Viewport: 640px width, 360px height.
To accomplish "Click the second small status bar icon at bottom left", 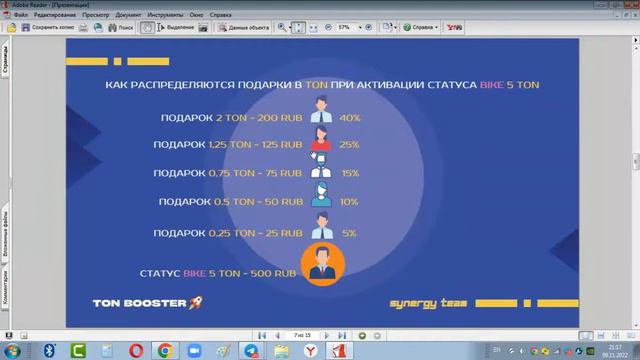I will (x=24, y=336).
